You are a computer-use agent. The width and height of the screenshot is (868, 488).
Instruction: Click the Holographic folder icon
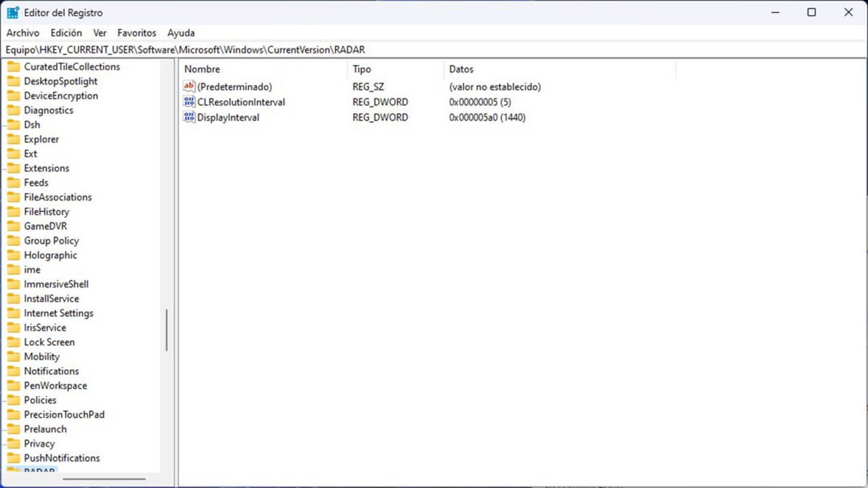[x=14, y=255]
